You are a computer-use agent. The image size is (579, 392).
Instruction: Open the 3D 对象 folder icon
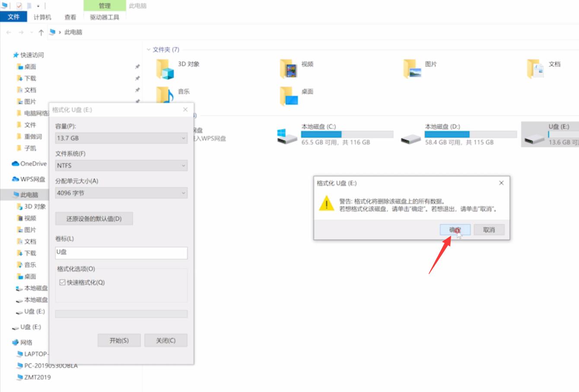point(165,69)
